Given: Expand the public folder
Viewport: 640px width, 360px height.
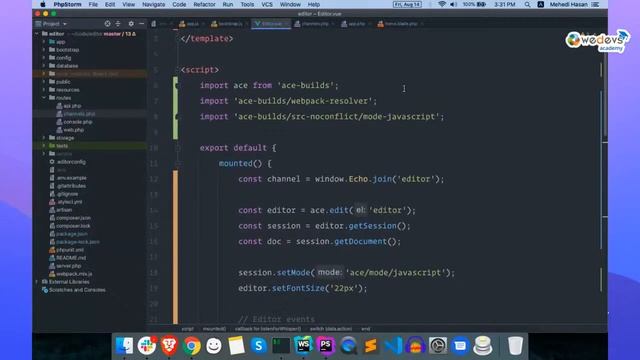Looking at the screenshot, I should tap(44, 82).
